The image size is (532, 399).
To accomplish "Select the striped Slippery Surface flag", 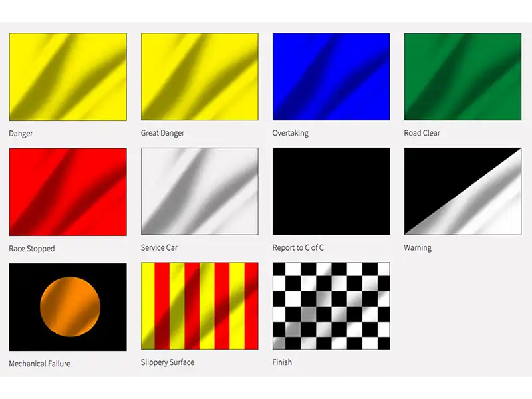I will [x=199, y=306].
